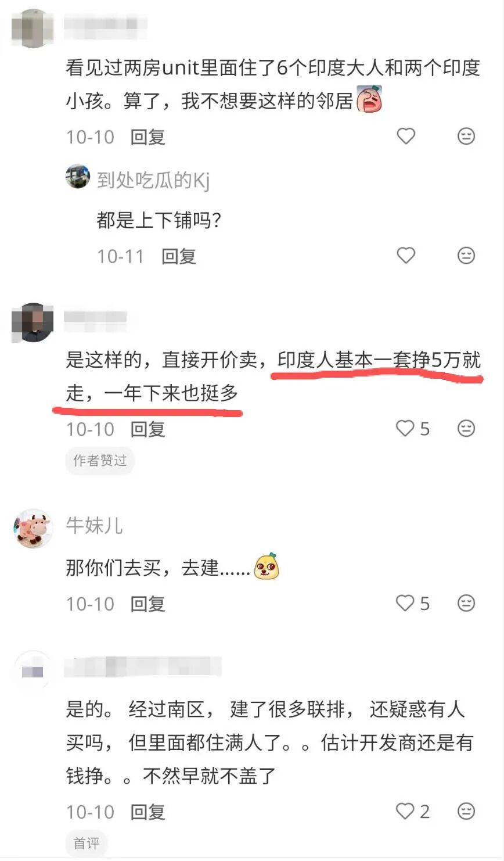Open the username 牛妹儿 profile
This screenshot has width=504, height=861.
pyautogui.click(x=94, y=525)
